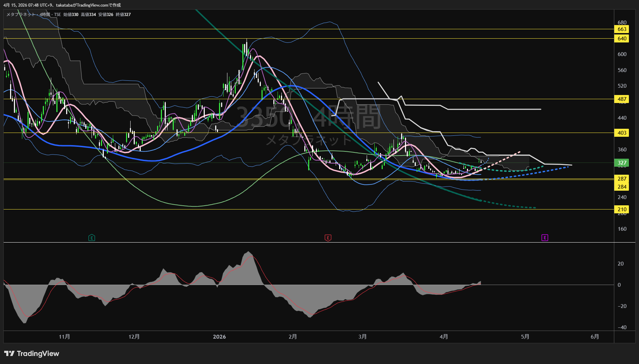Click the 2026 year label on time axis
The image size is (639, 364).
(x=219, y=337)
